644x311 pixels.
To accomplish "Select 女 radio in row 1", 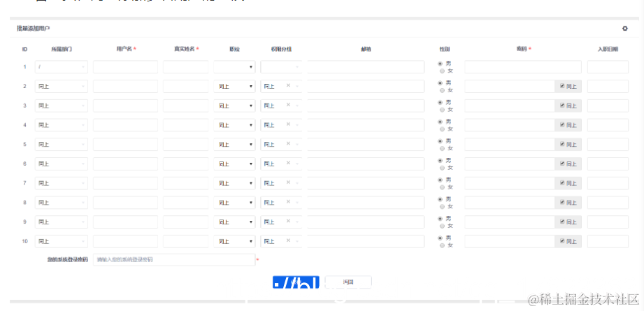I will (442, 71).
